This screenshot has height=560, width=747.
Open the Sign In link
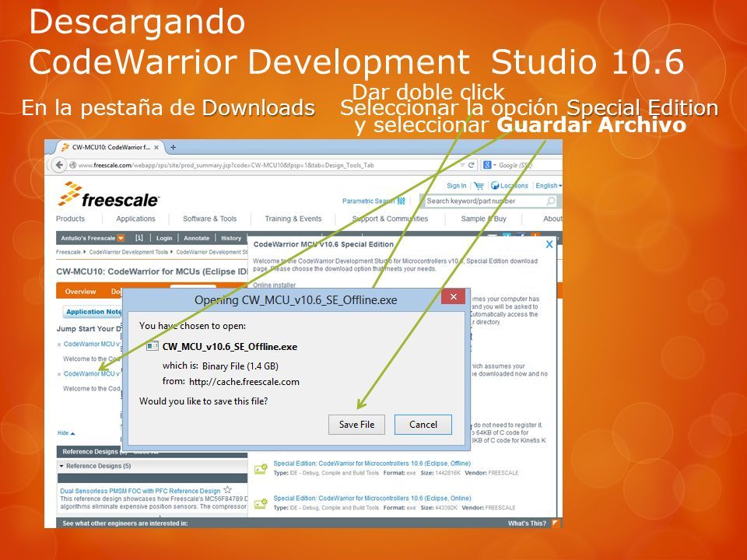(457, 186)
